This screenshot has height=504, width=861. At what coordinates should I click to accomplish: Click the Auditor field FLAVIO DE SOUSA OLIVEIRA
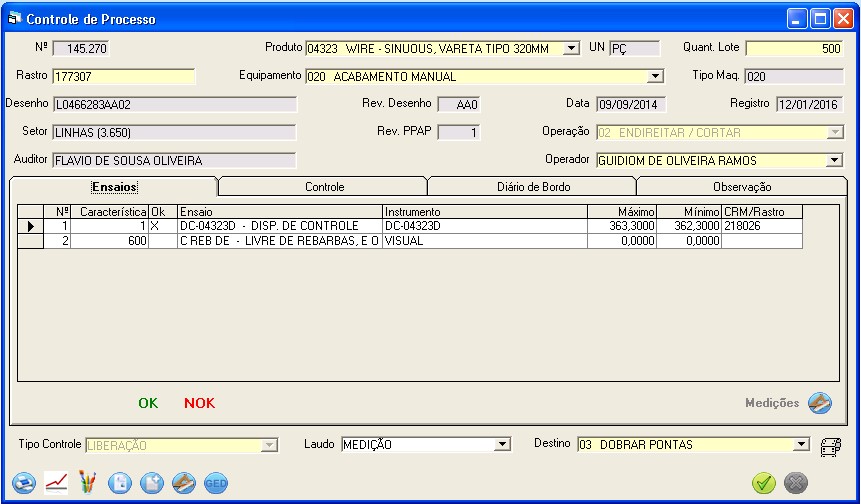click(175, 160)
